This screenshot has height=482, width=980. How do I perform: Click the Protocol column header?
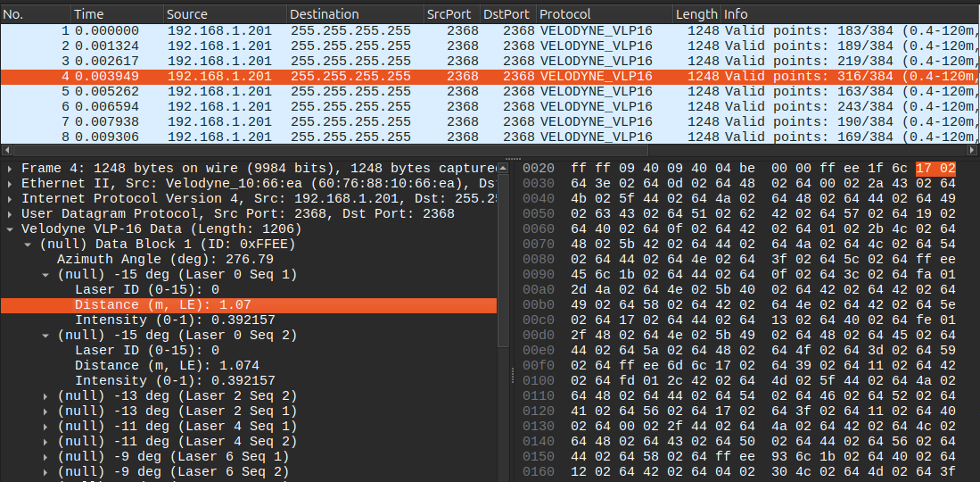[x=605, y=13]
